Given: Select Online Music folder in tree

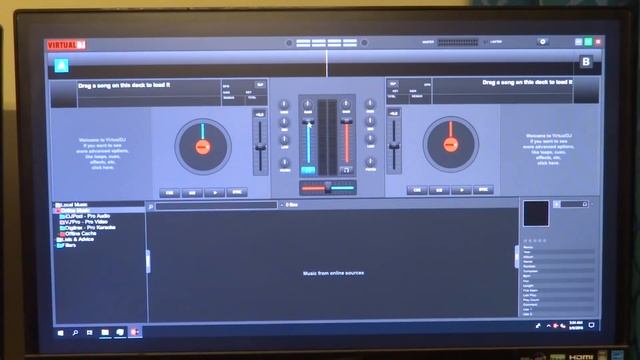Looking at the screenshot, I should (x=76, y=210).
